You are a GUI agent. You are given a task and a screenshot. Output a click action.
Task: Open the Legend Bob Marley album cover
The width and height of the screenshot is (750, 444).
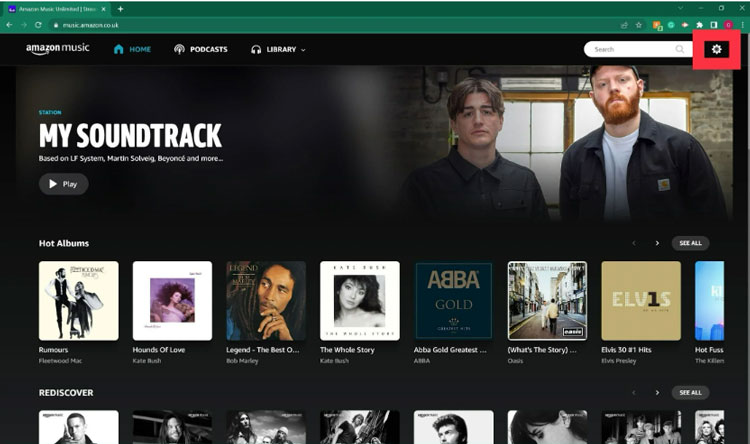pyautogui.click(x=266, y=300)
